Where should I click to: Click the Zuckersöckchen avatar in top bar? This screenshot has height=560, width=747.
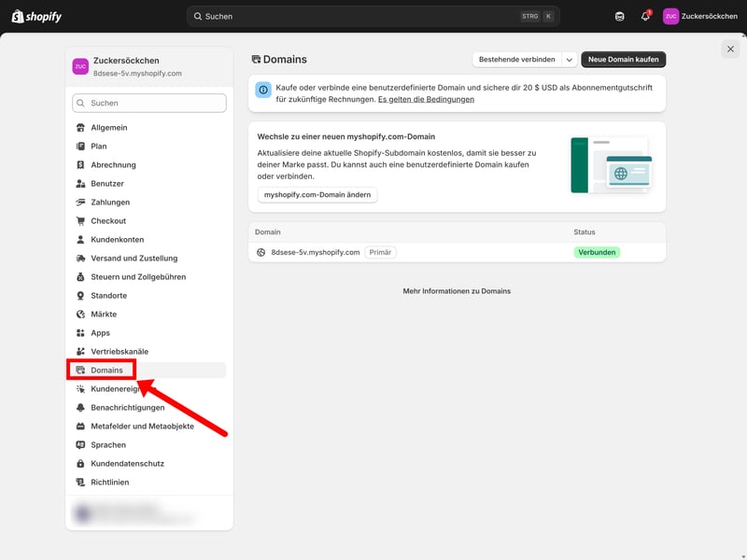click(x=670, y=16)
